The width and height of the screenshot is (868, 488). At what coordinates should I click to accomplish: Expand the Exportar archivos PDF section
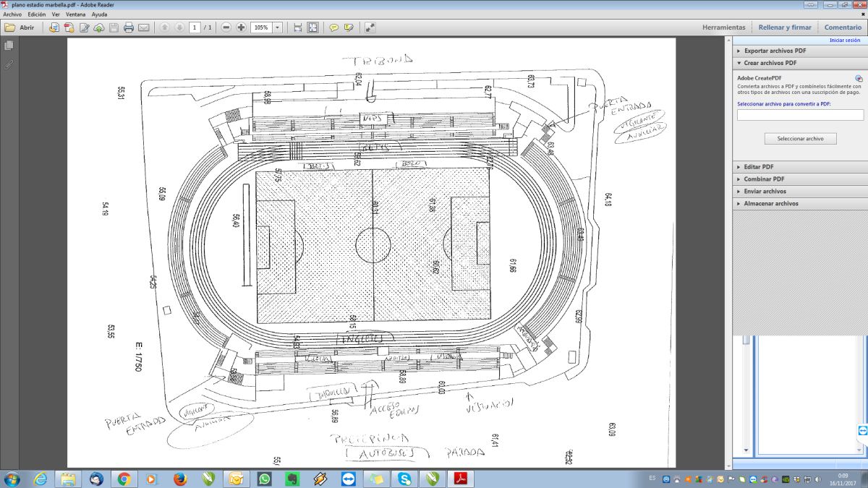point(775,51)
